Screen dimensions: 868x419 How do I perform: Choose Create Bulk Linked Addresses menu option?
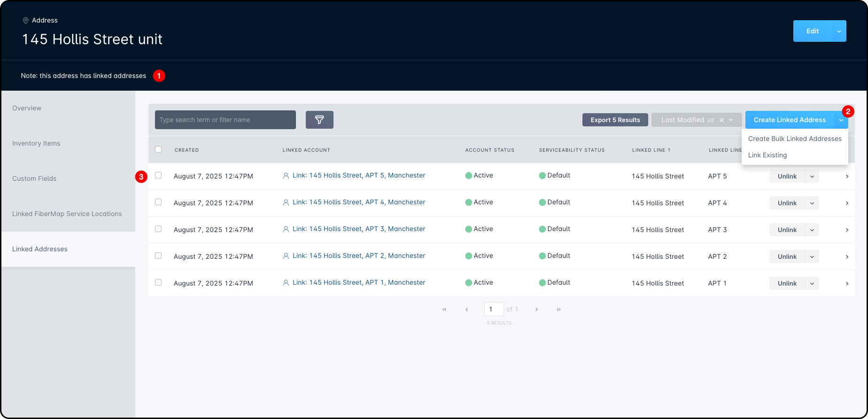click(795, 139)
